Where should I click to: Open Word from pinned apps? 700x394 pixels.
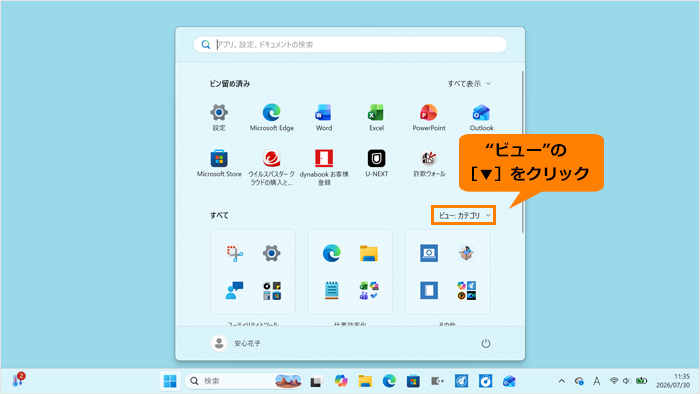click(324, 117)
